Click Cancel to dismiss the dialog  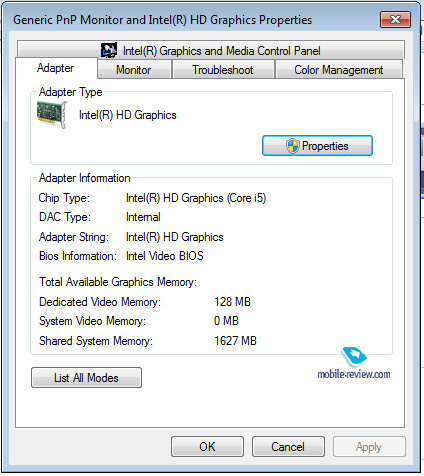click(288, 447)
